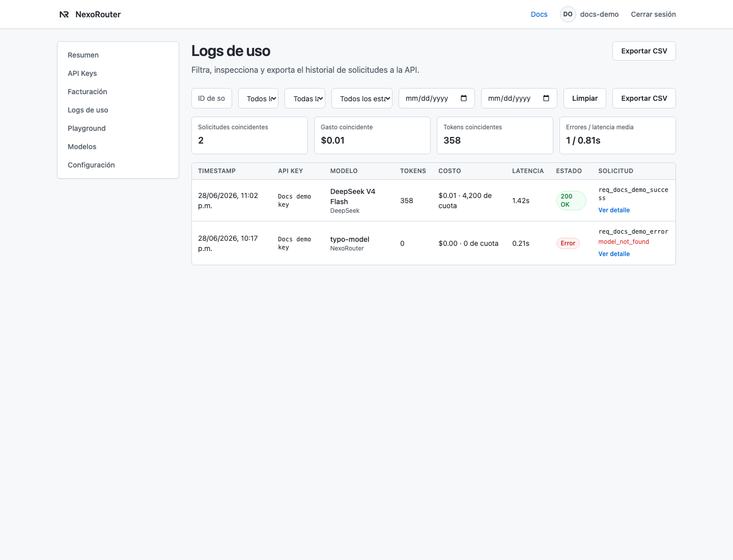This screenshot has width=733, height=560.
Task: Click the LATENCIA column header
Action: pos(528,171)
